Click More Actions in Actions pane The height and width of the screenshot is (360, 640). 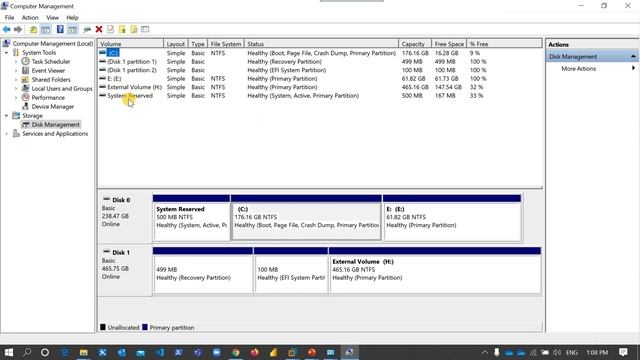pyautogui.click(x=578, y=68)
